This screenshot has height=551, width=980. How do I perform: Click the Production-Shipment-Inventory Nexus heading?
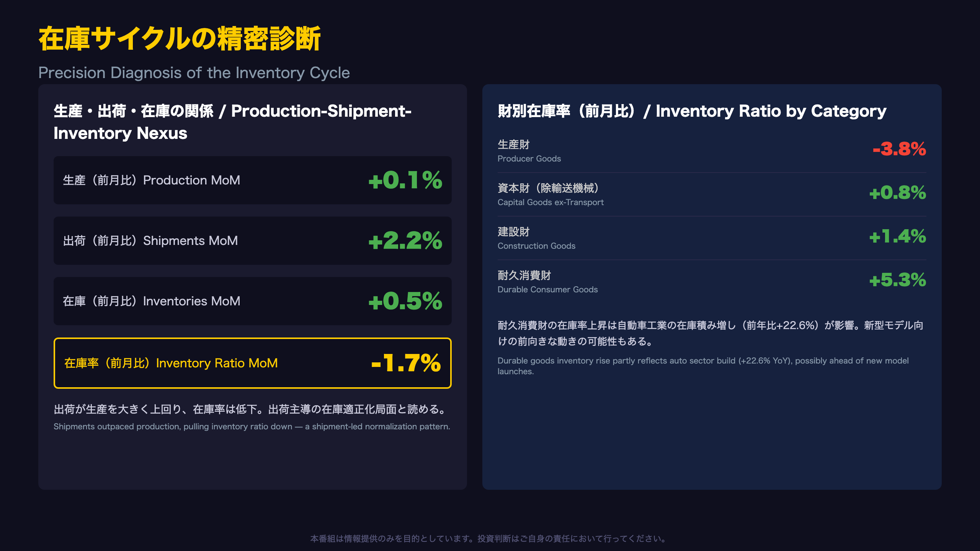233,122
